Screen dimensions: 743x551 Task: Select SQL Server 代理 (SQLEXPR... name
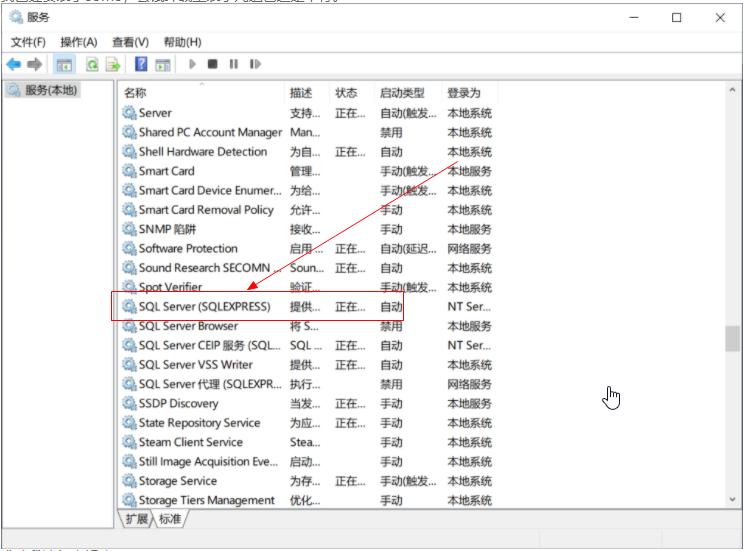click(x=210, y=384)
